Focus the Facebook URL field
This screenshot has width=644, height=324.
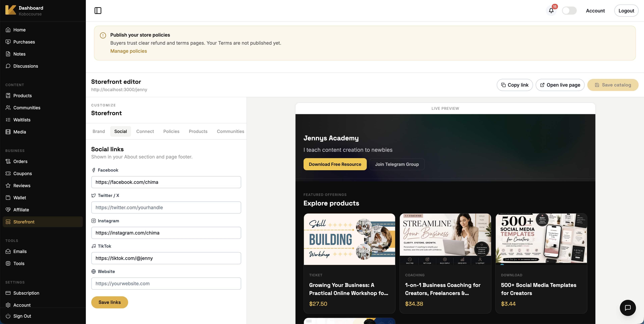[166, 182]
